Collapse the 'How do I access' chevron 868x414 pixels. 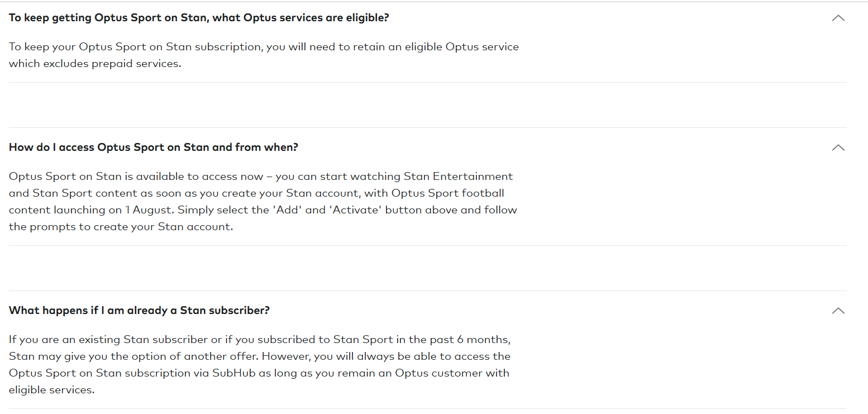pyautogui.click(x=838, y=147)
